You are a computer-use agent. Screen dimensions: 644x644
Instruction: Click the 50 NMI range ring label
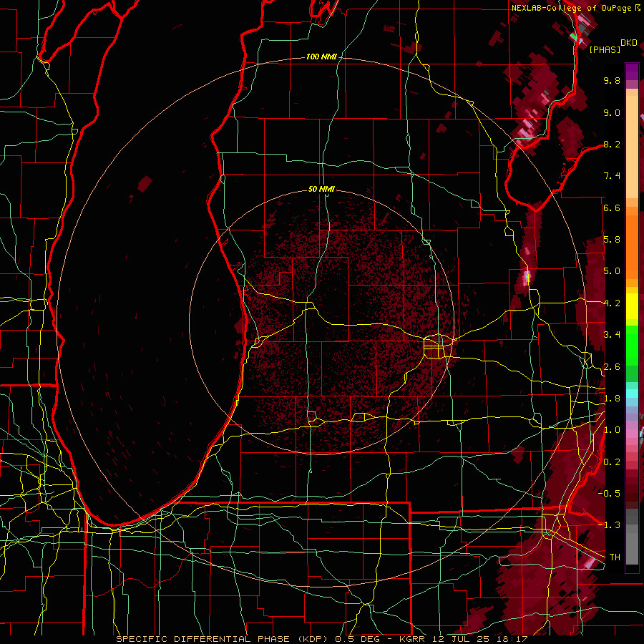[321, 189]
